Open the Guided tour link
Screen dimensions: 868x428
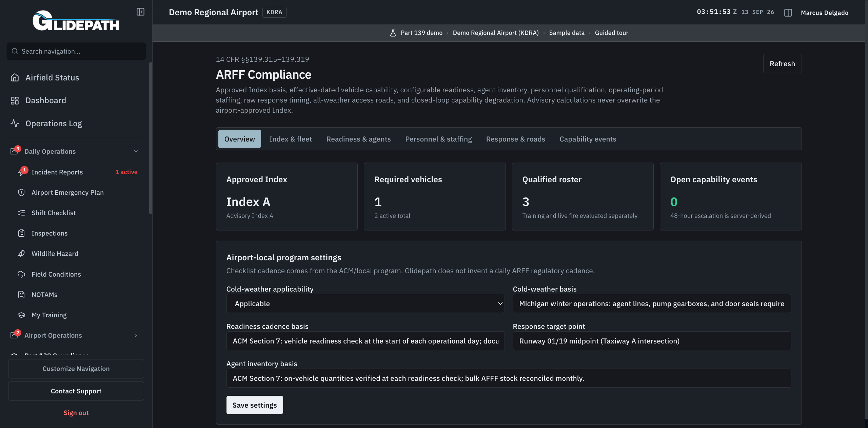[611, 33]
